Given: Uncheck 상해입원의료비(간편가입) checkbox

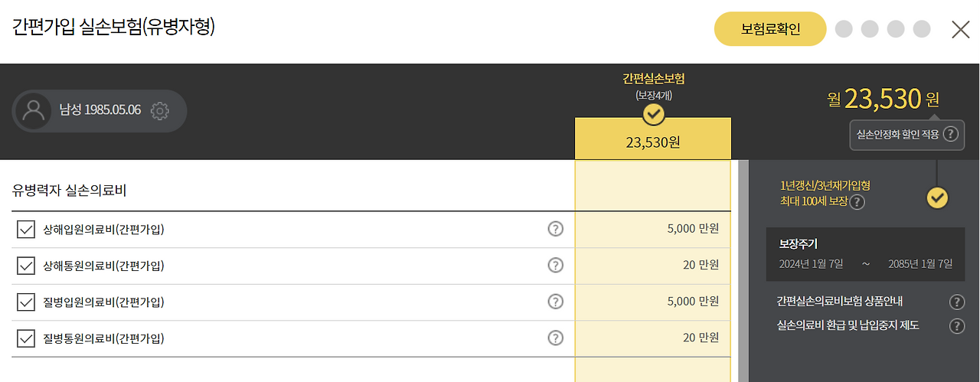Looking at the screenshot, I should (x=26, y=229).
